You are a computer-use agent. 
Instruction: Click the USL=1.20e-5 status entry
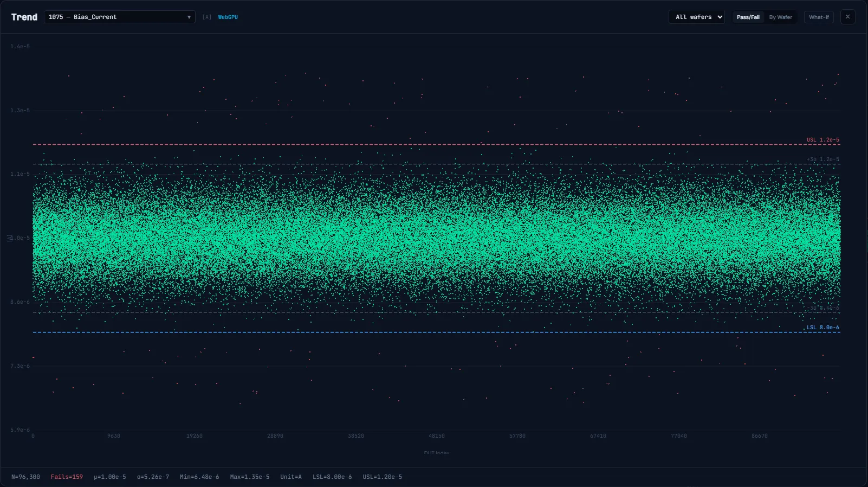click(x=383, y=477)
